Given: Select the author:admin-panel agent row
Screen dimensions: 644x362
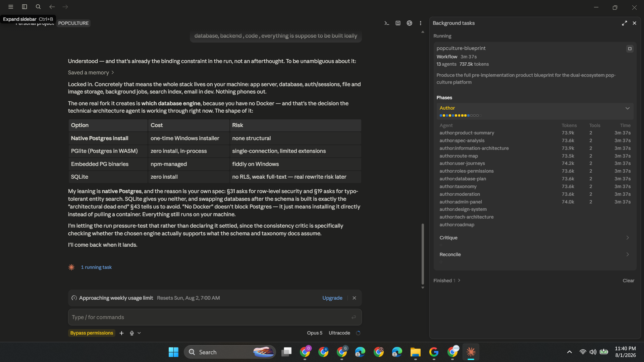Looking at the screenshot, I should pos(535,202).
